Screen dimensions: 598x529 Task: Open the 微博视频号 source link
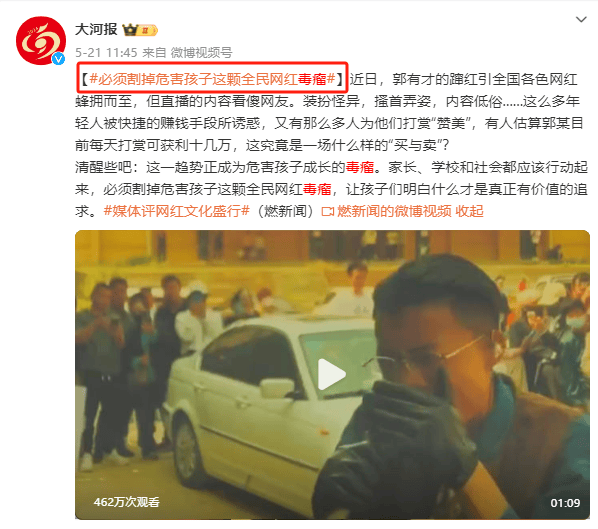(x=201, y=53)
